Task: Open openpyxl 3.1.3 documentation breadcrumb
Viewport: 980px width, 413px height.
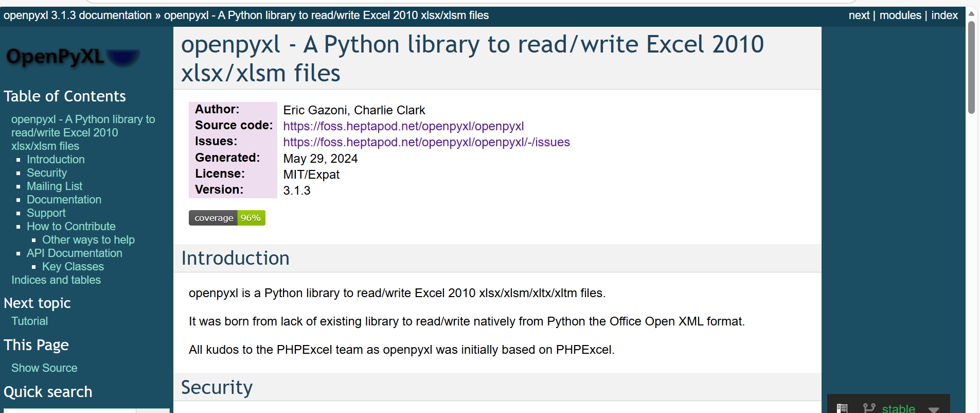Action: [78, 15]
